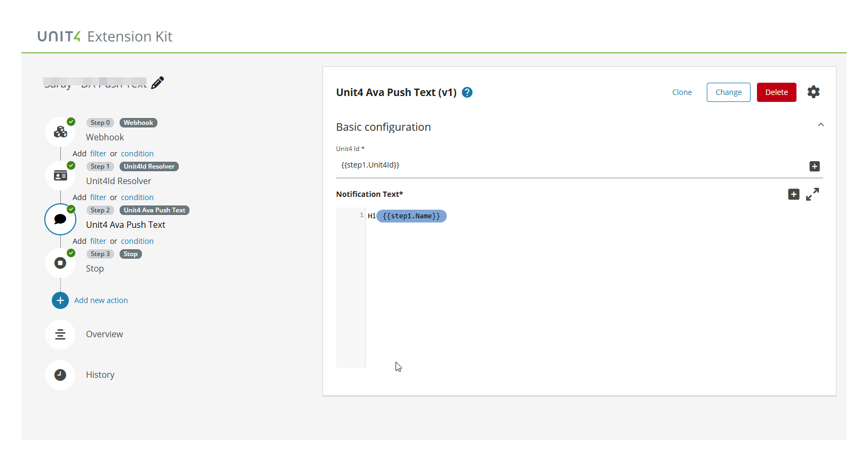
Task: Collapse the Basic configuration section
Action: click(820, 125)
